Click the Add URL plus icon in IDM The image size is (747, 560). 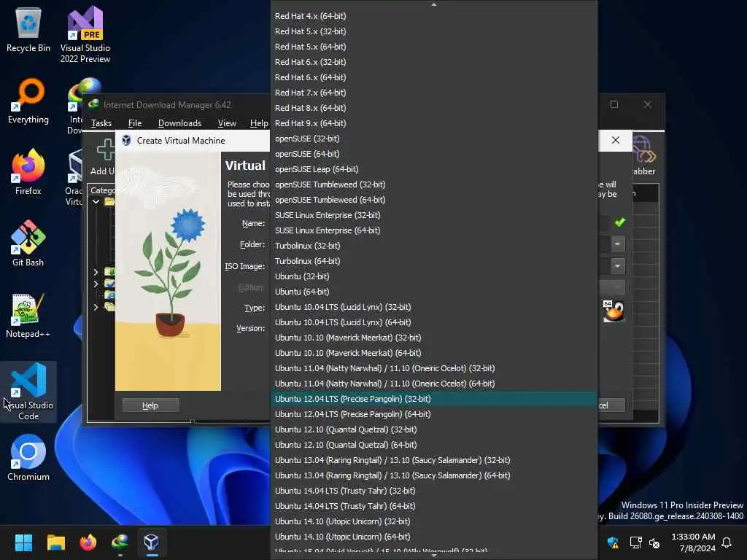(105, 149)
